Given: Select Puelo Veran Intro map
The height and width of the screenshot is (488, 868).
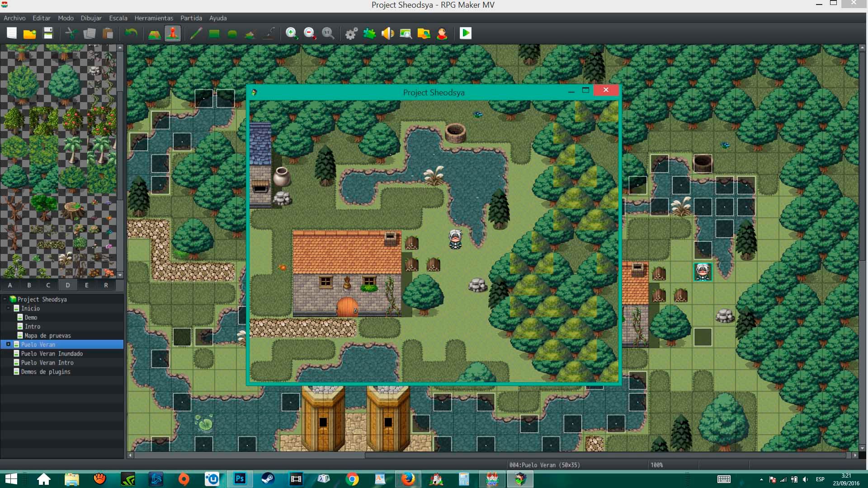Looking at the screenshot, I should pos(47,362).
